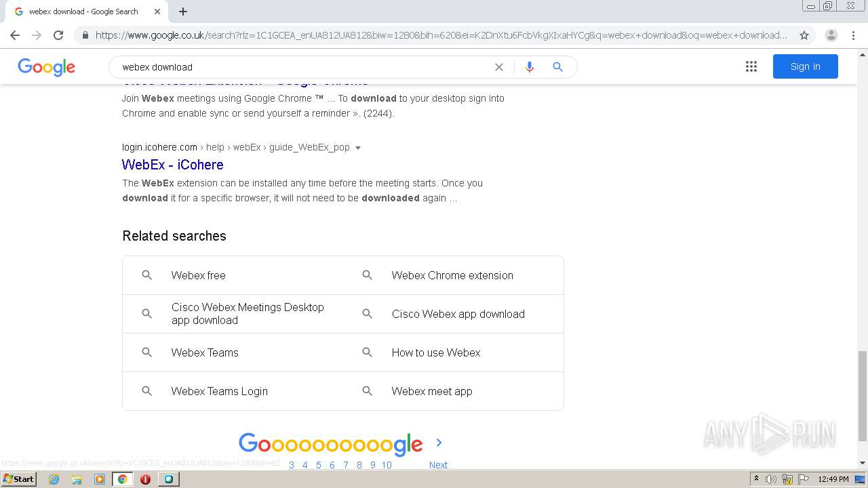Open the WebEx - iCohere result link
Image resolution: width=868 pixels, height=488 pixels.
[x=172, y=165]
